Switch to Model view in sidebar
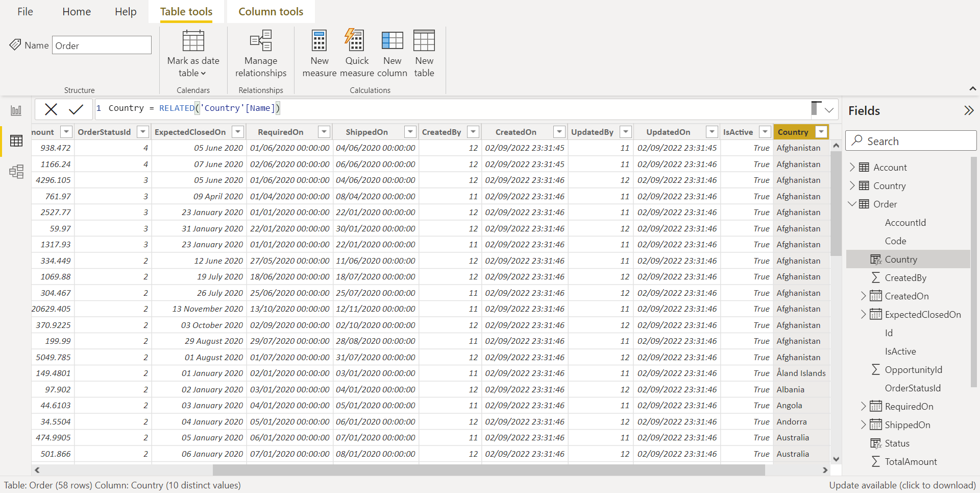The width and height of the screenshot is (980, 493). 16,172
